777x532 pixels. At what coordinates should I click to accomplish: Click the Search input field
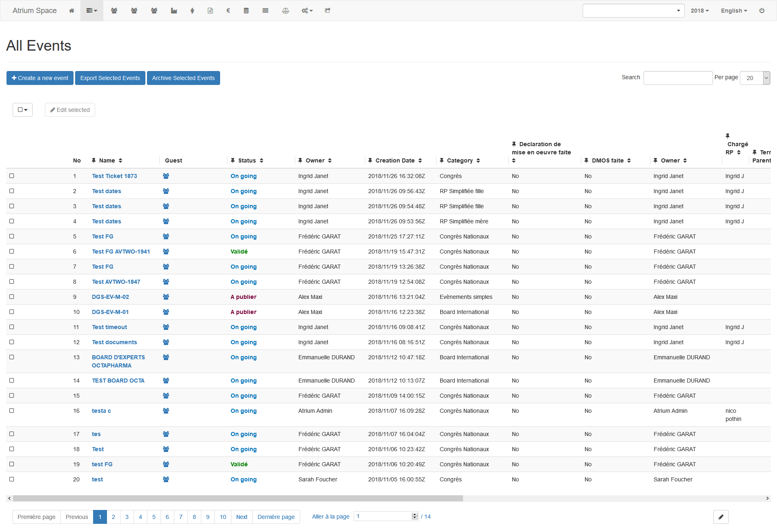678,78
